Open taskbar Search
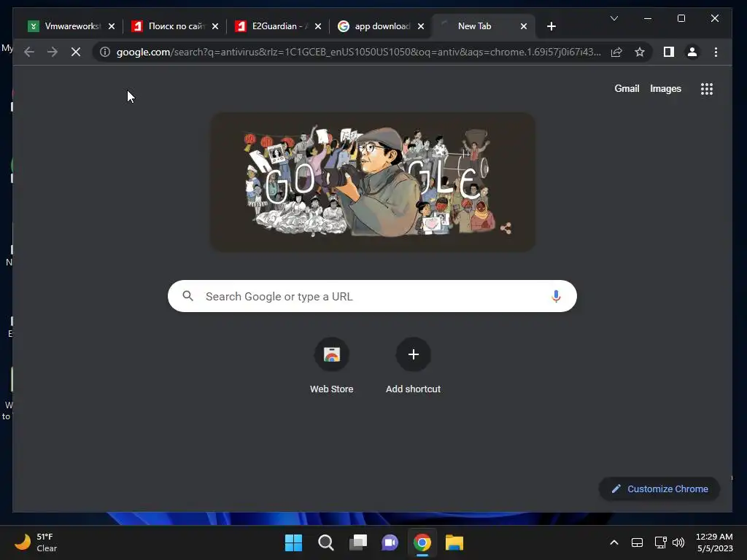This screenshot has width=747, height=560. [x=326, y=542]
